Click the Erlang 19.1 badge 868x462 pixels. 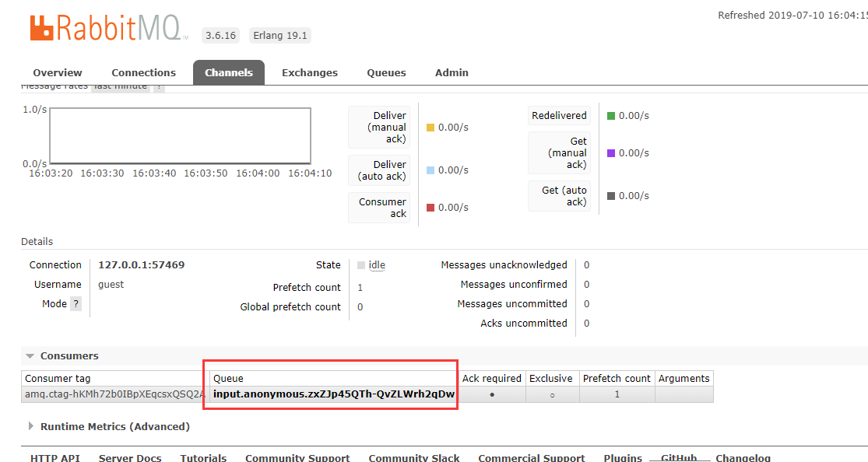[x=280, y=36]
